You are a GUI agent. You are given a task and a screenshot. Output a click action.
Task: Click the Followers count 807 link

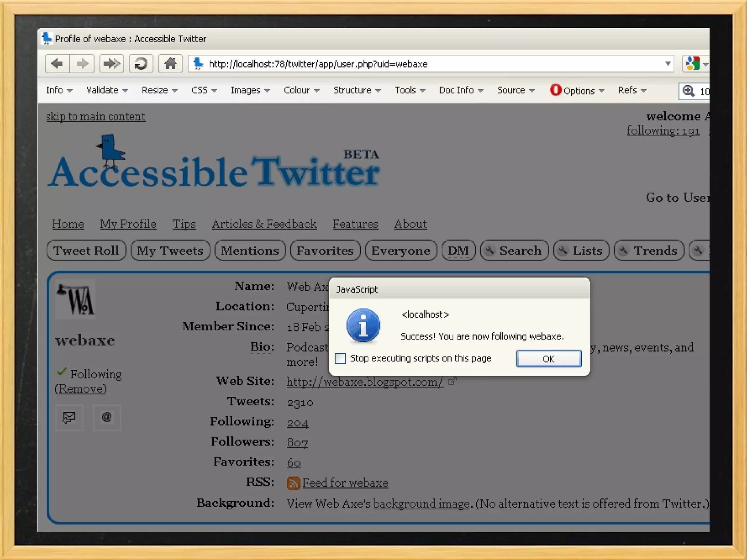[297, 443]
